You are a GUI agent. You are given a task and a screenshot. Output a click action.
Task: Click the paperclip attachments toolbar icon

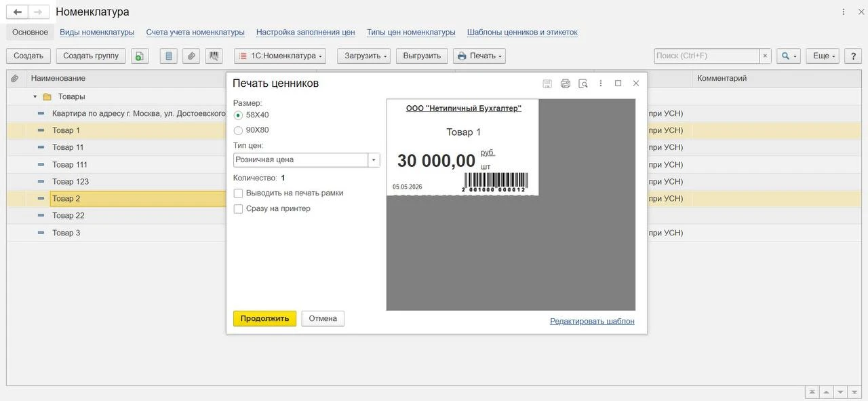click(x=191, y=56)
